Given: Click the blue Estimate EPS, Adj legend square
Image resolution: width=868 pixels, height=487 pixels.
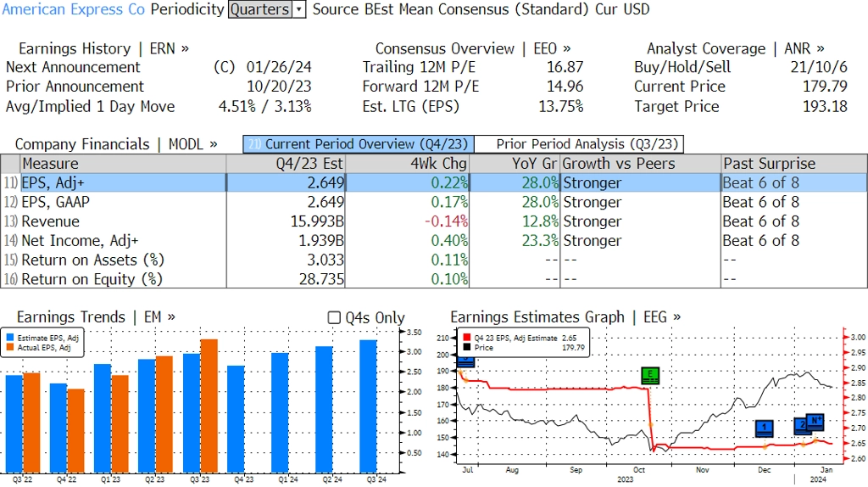Looking at the screenshot, I should (x=10, y=338).
